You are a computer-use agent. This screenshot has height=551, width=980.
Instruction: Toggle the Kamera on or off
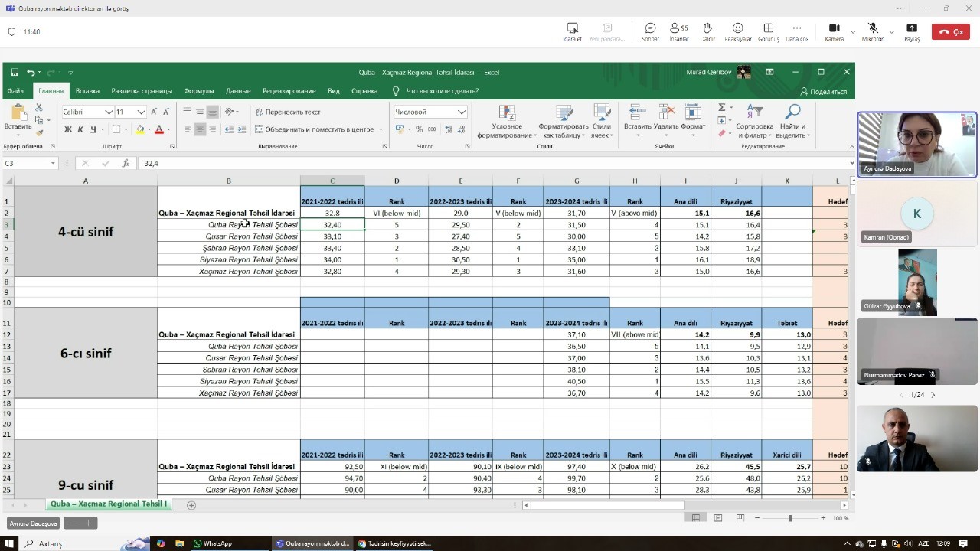pos(834,31)
